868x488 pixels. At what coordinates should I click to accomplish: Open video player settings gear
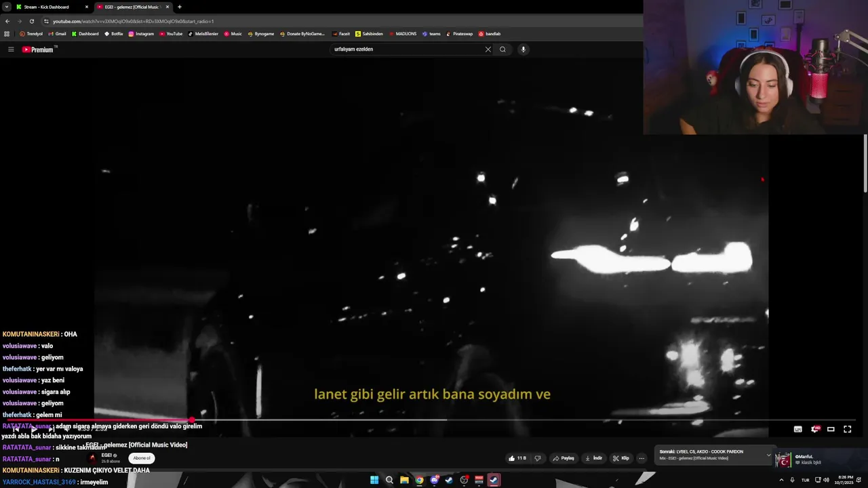point(815,429)
